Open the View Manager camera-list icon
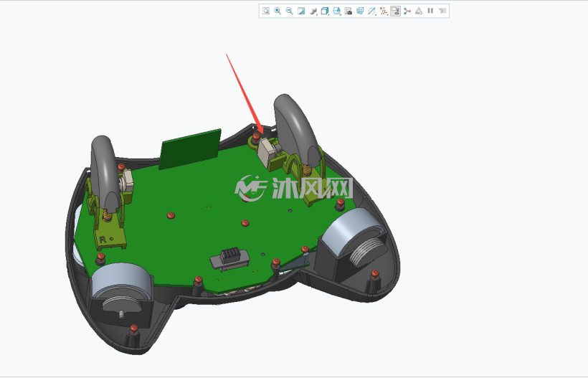The width and height of the screenshot is (588, 378). point(348,11)
